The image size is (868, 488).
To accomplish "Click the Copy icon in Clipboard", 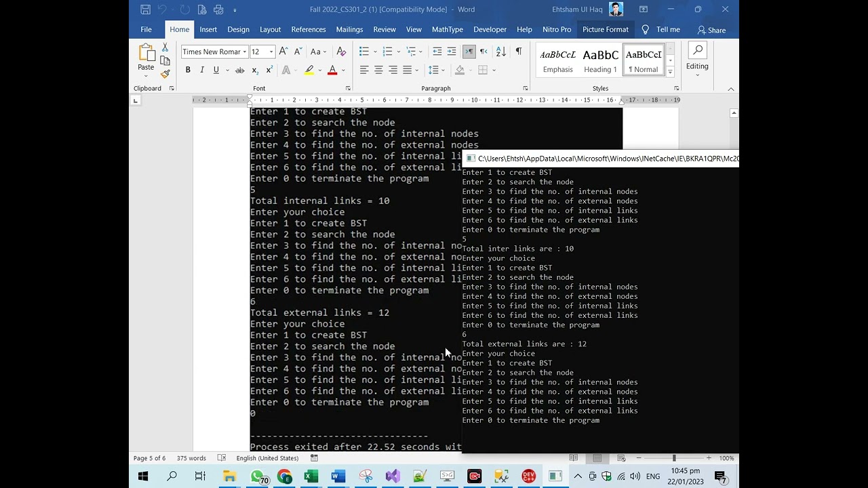I will [165, 61].
